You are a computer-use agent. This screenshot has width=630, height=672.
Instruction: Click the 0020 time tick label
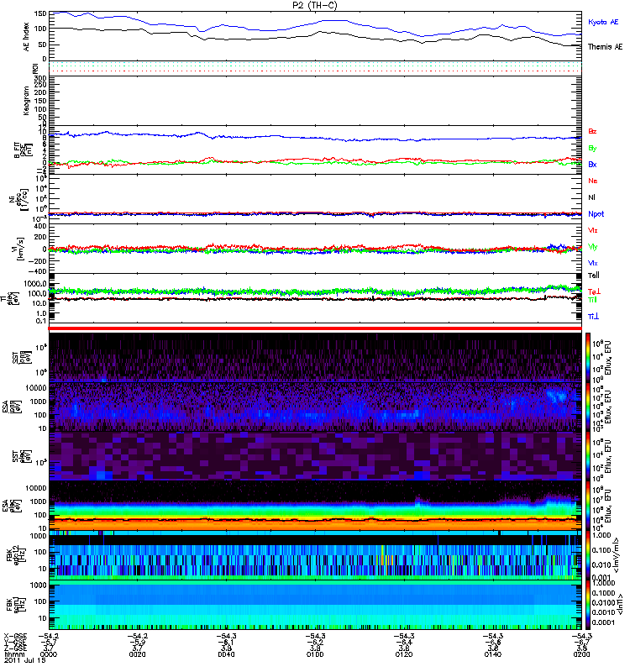pos(137,654)
